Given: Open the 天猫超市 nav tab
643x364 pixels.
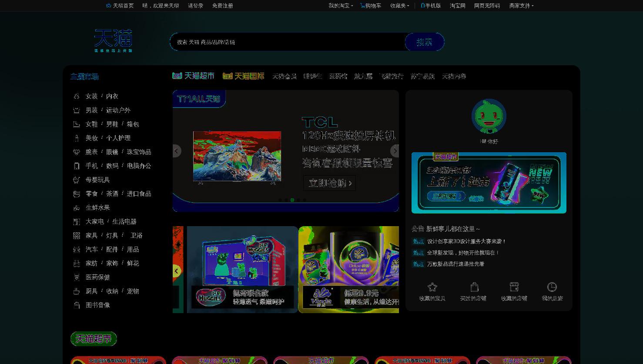Looking at the screenshot, I should pyautogui.click(x=193, y=76).
